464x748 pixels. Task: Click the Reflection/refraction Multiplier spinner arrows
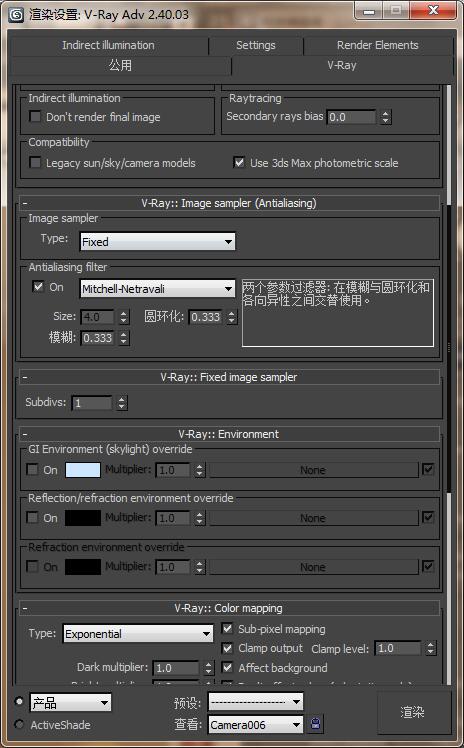pos(200,518)
